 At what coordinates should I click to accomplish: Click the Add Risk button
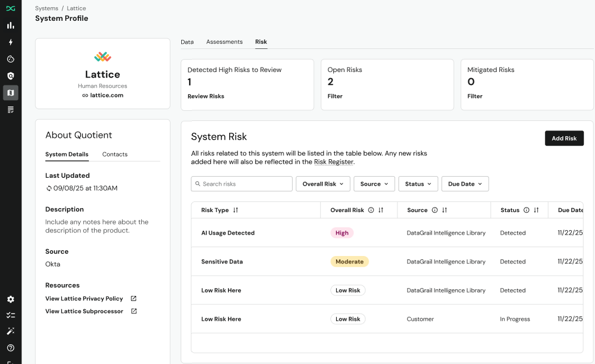coord(564,138)
